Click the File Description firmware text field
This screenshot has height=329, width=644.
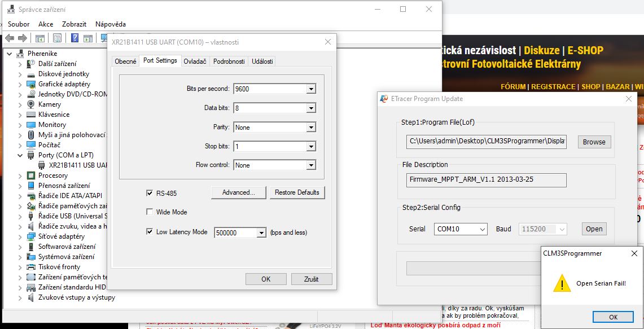487,180
